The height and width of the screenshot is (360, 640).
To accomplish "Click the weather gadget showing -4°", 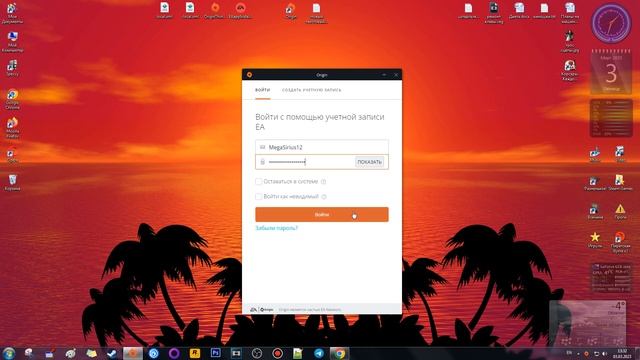I will pos(588,323).
